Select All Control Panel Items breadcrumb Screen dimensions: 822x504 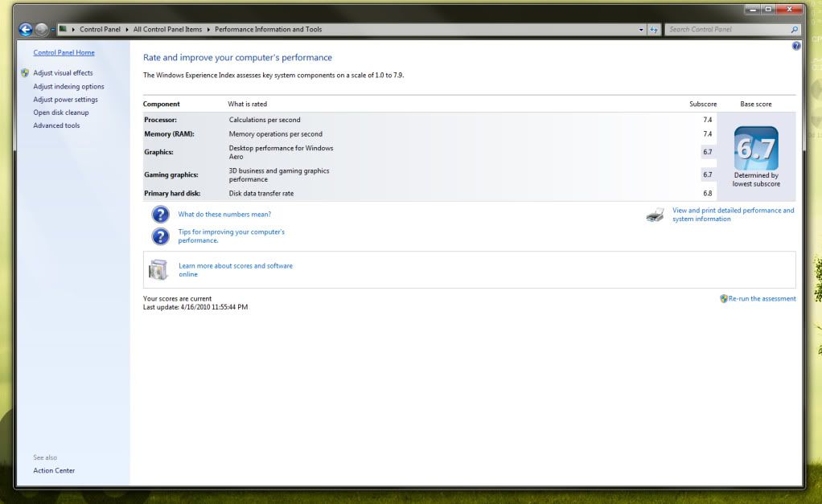coord(167,30)
